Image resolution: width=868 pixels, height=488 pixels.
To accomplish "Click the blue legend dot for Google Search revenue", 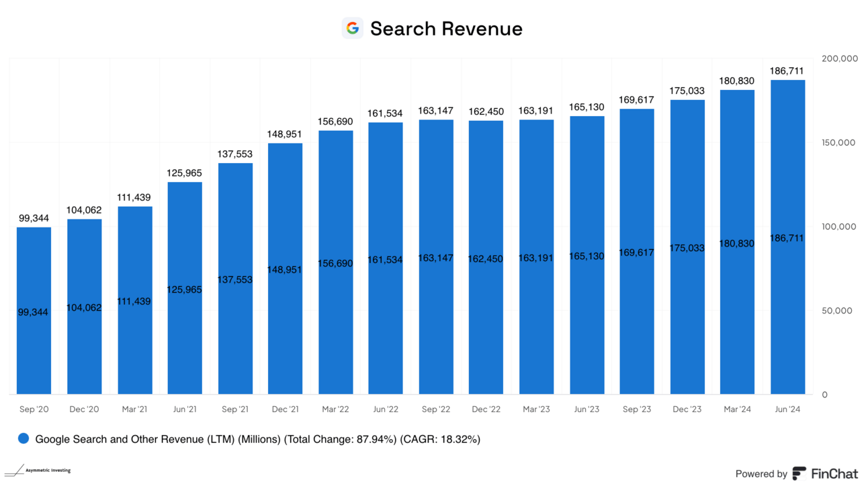I will [x=24, y=439].
